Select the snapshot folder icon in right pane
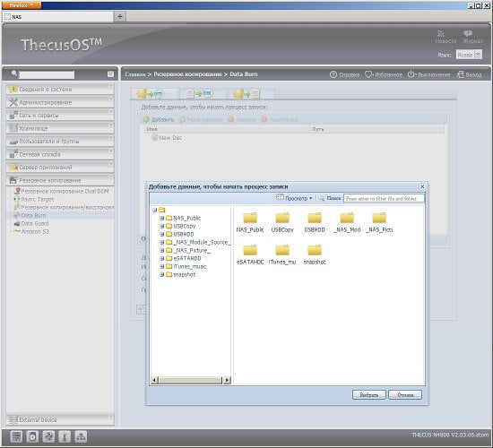493x448 pixels. tap(315, 250)
